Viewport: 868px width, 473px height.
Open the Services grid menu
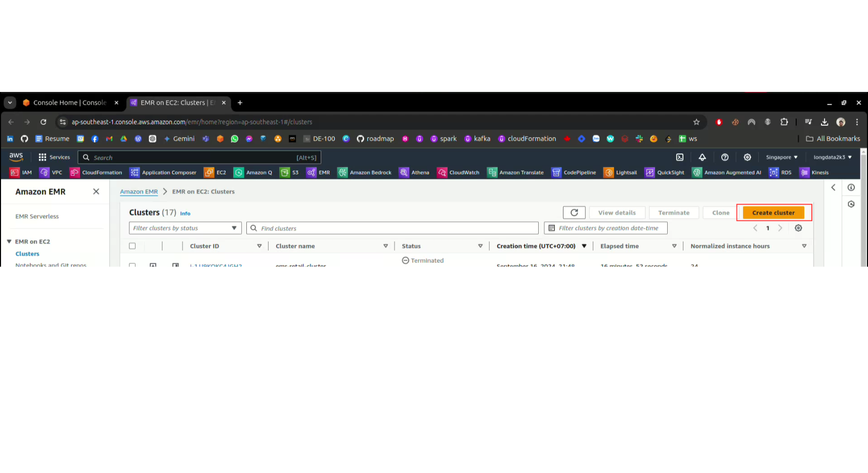click(x=54, y=157)
